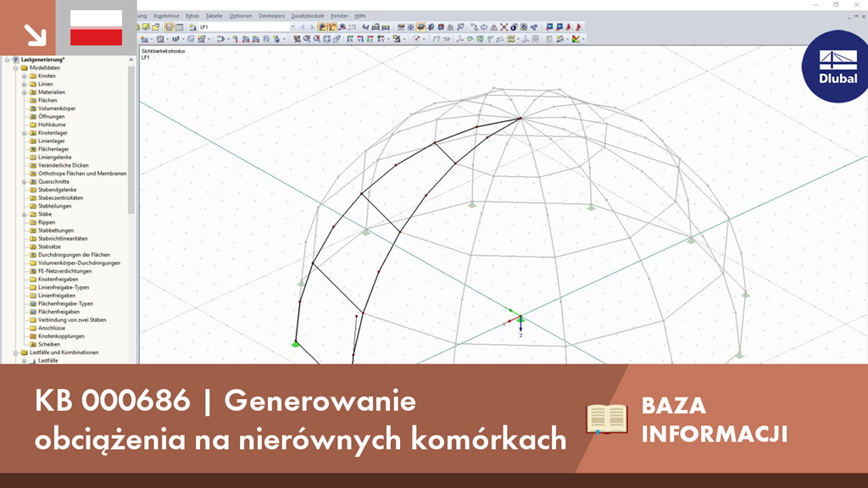Click View in Z direction icon
This screenshot has height=488, width=868.
coord(370,39)
